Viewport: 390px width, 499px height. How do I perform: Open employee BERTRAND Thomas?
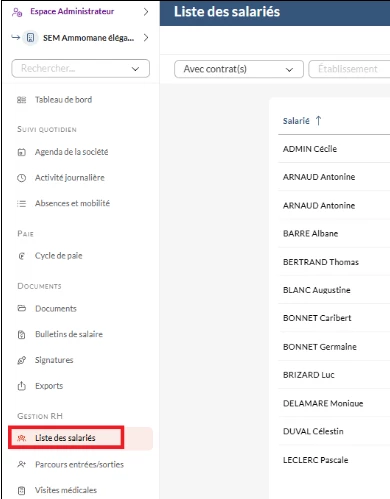(x=321, y=262)
